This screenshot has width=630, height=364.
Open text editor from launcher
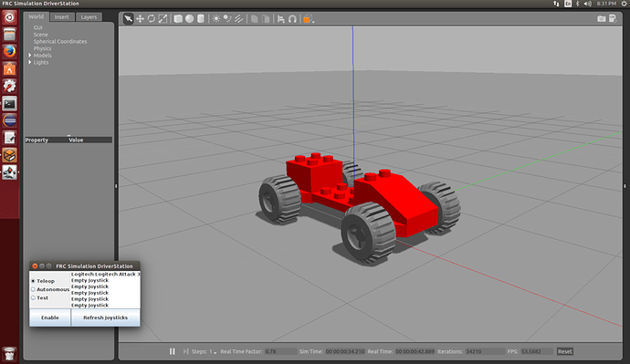[x=9, y=138]
